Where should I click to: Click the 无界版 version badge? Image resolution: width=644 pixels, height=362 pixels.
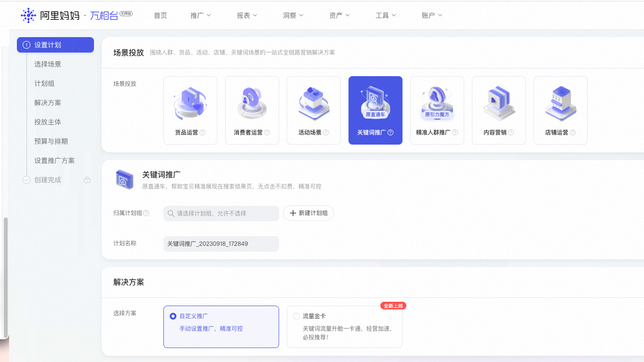tap(126, 14)
